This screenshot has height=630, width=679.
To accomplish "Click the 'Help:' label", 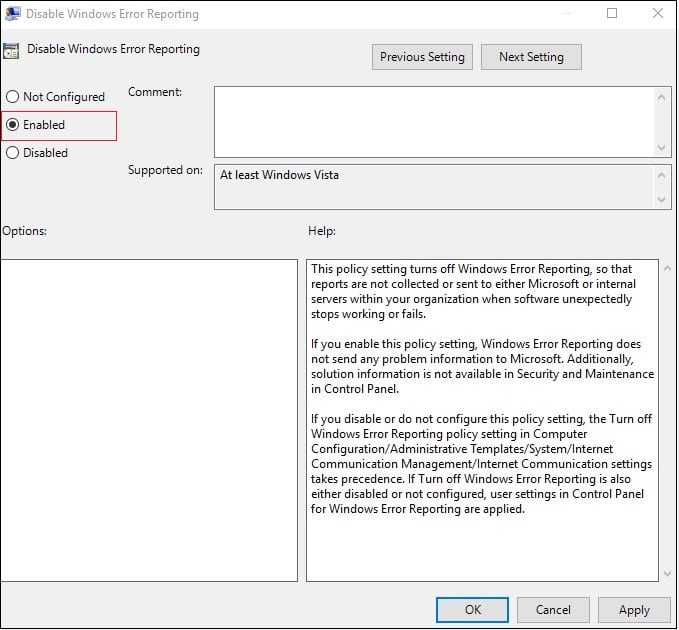I will click(x=322, y=231).
